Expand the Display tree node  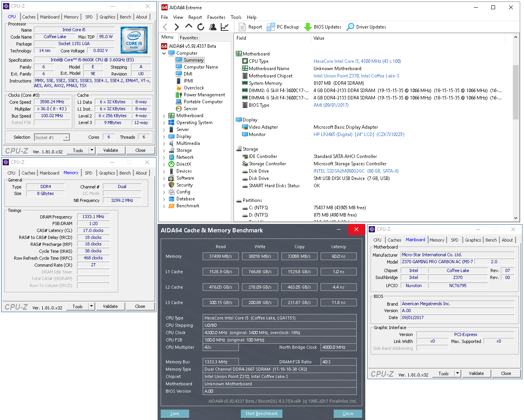click(164, 136)
